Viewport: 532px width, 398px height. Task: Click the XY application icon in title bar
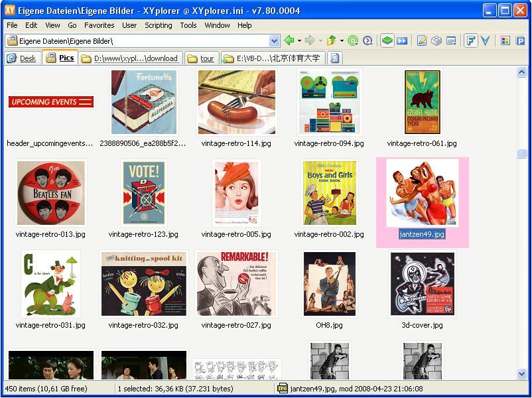click(x=9, y=11)
